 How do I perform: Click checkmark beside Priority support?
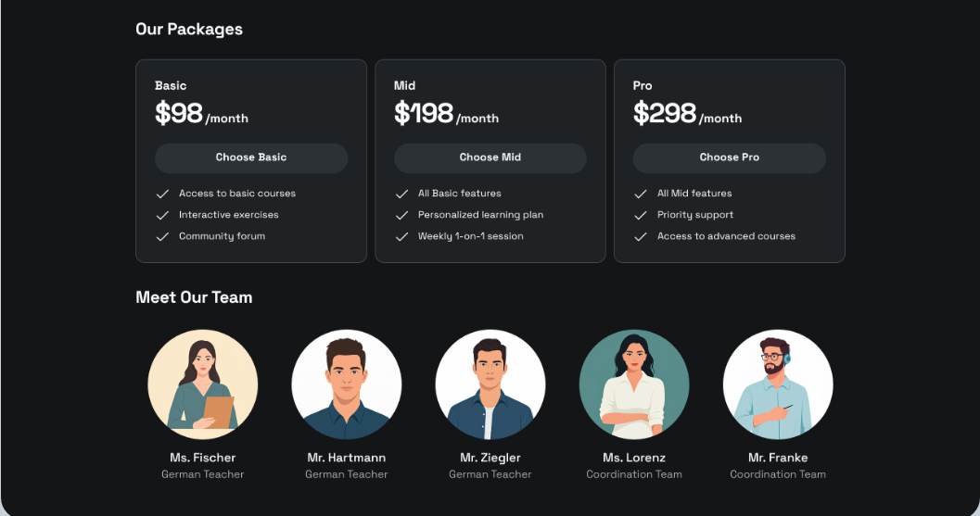click(x=641, y=215)
